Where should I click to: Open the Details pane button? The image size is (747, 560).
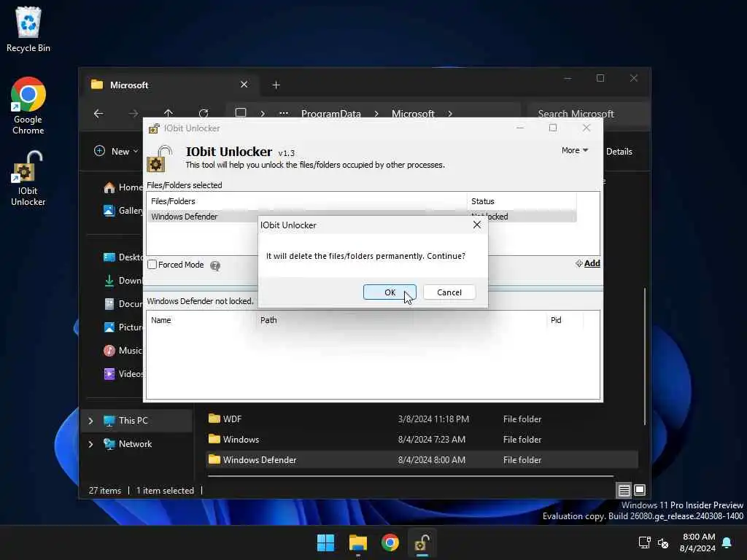(619, 152)
